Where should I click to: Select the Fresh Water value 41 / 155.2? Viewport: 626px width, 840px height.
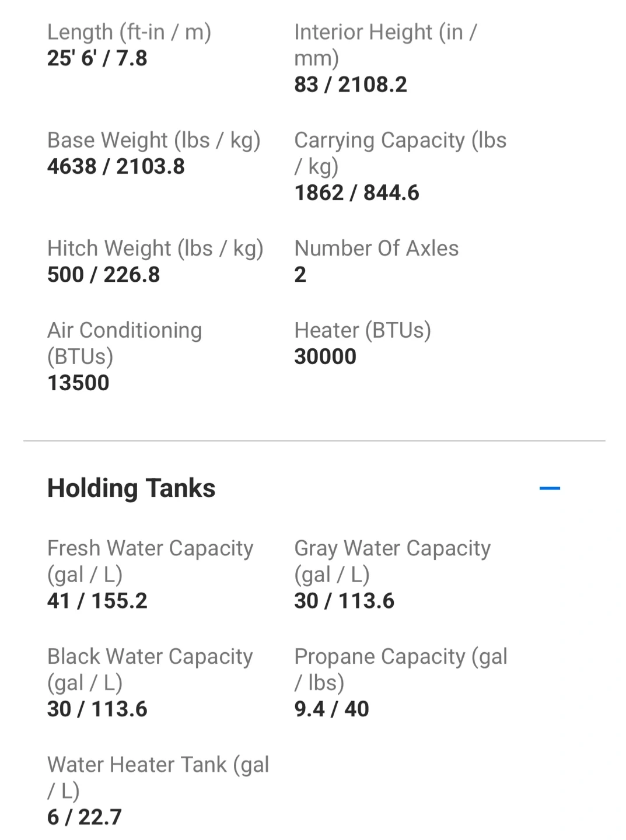(x=97, y=601)
